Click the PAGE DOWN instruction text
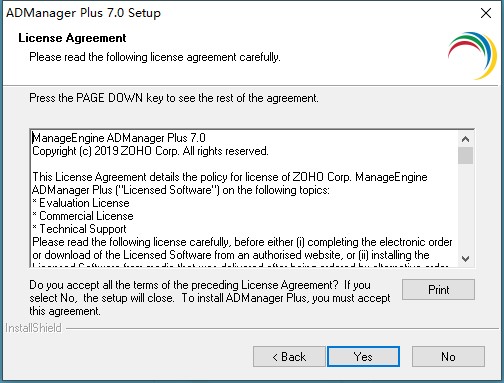504x383 pixels. pos(174,98)
